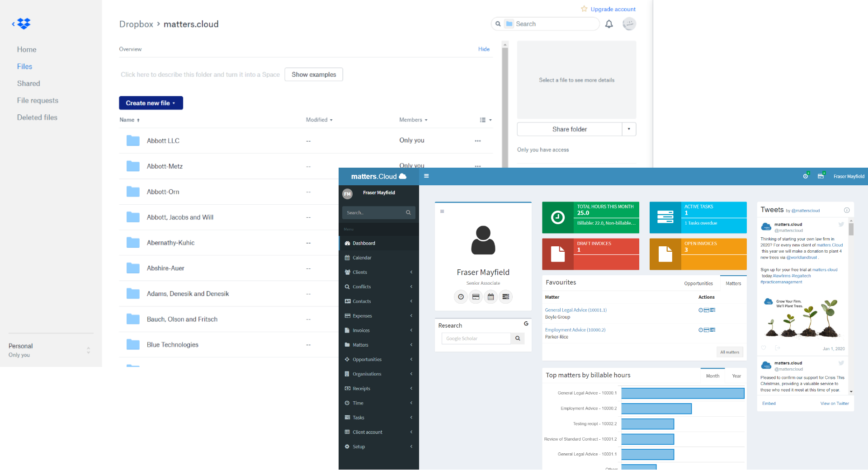Image resolution: width=868 pixels, height=470 pixels.
Task: Open Shared in the Dropbox sidebar
Action: [28, 84]
